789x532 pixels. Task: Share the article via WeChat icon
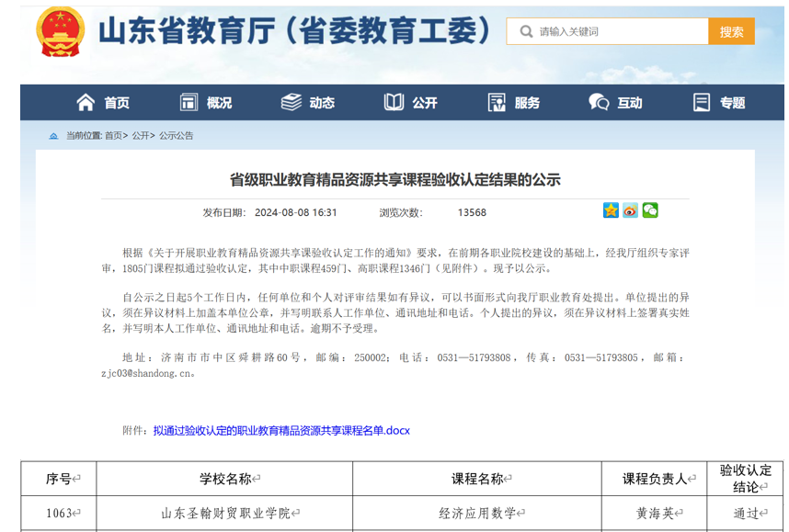tap(650, 210)
